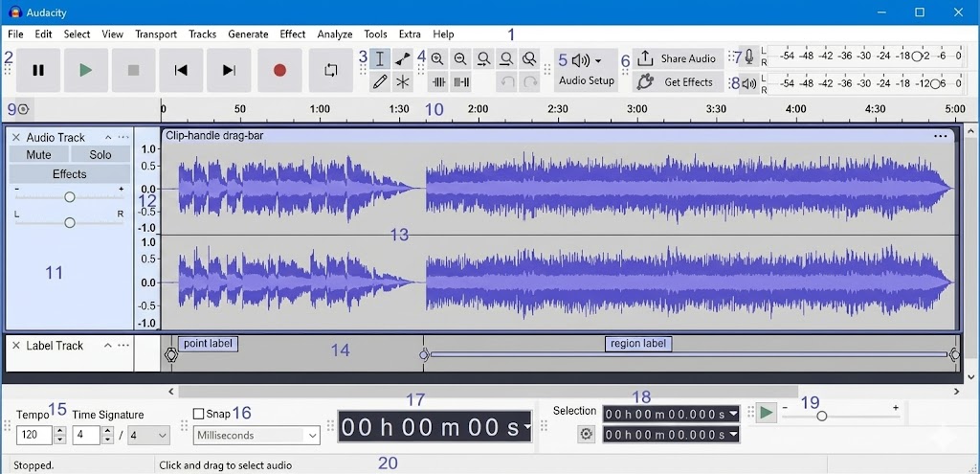980x474 pixels.
Task: Click the Share Audio button
Action: point(678,58)
